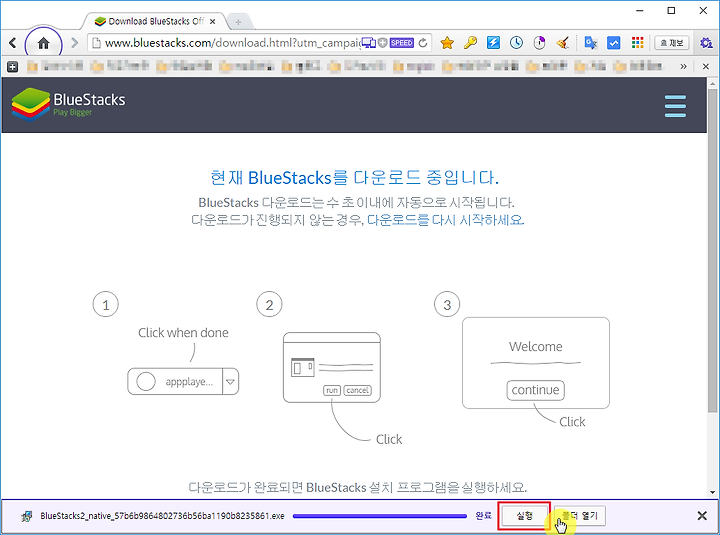Bookmark page with the star icon
Image resolution: width=720 pixels, height=535 pixels.
447,43
